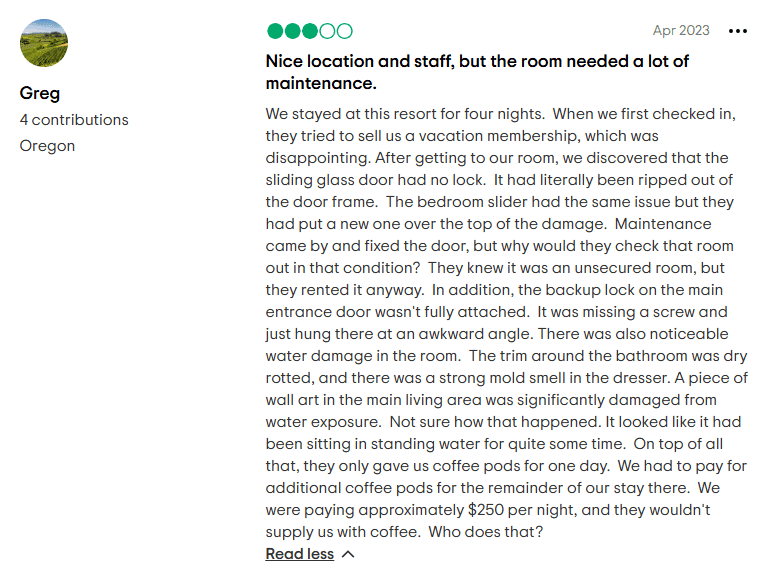Click the Oregon location label
777x569 pixels.
click(47, 146)
